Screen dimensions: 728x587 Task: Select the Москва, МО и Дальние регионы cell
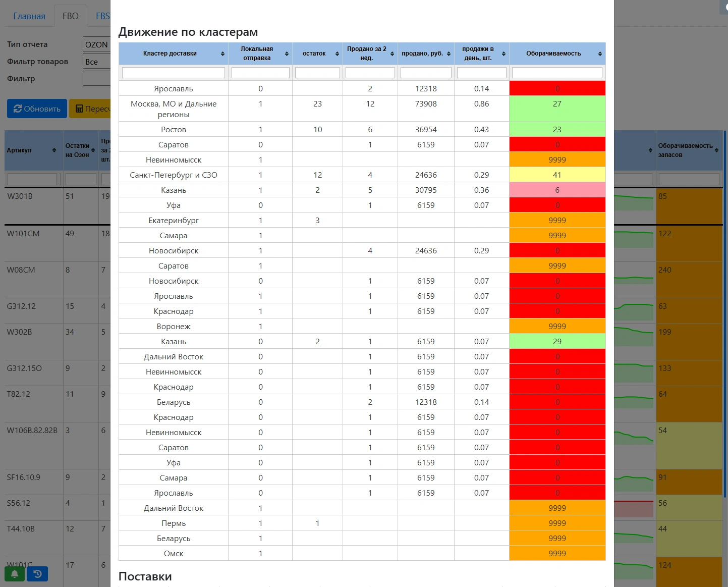click(x=174, y=109)
